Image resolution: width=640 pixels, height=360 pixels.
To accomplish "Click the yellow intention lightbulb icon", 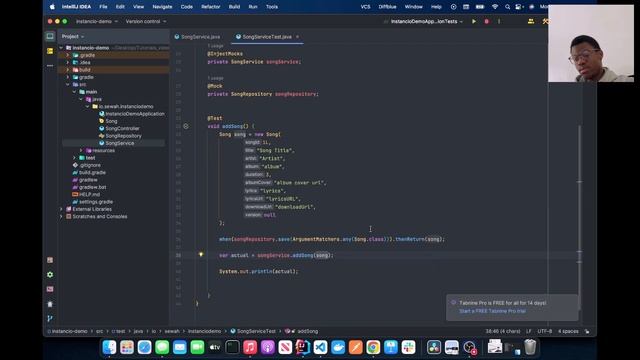I will [x=201, y=254].
